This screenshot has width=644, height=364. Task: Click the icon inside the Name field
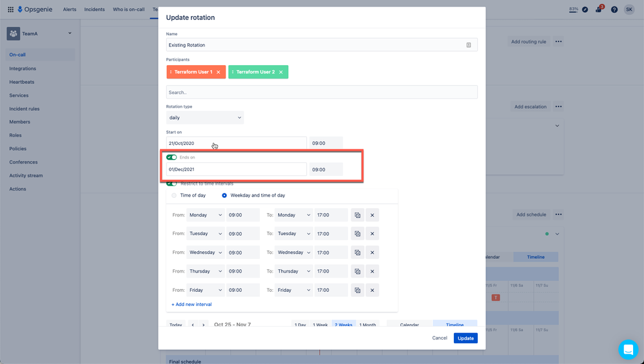click(469, 45)
